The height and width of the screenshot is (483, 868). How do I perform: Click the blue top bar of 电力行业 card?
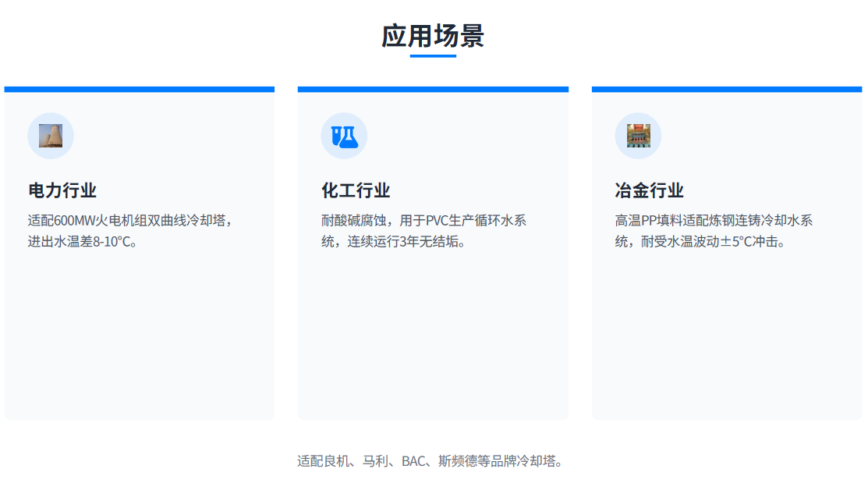coord(140,89)
